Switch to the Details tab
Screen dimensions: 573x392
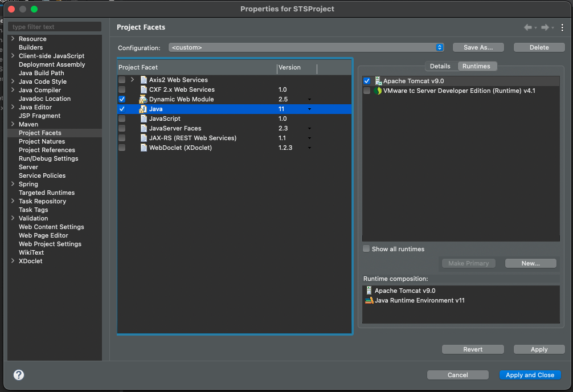pos(440,66)
